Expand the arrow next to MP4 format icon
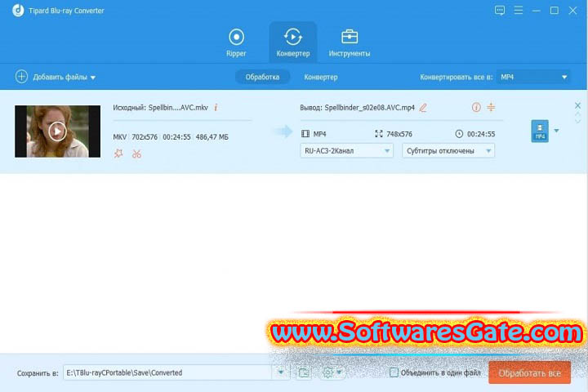588x392 pixels. 556,131
